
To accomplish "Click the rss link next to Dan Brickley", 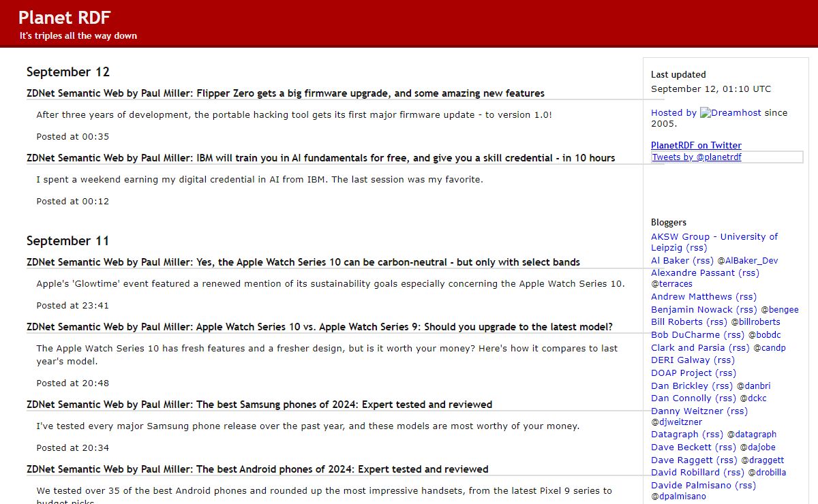I will [x=723, y=386].
